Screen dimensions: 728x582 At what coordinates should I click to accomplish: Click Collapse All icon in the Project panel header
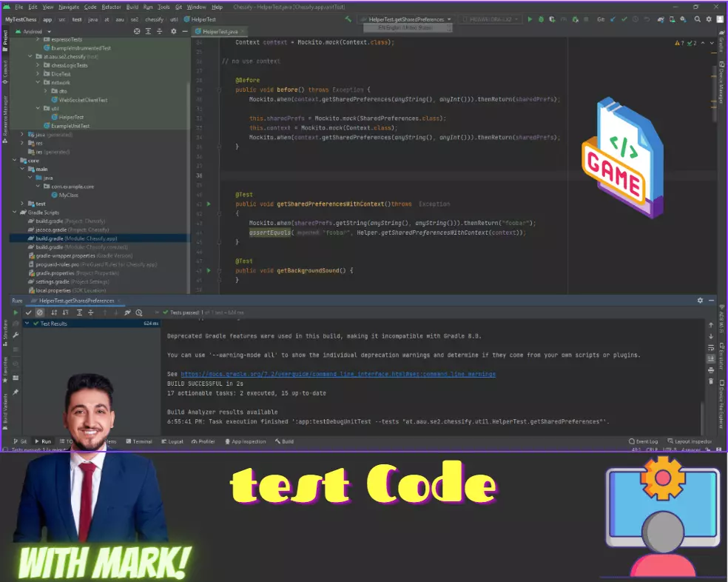point(159,32)
